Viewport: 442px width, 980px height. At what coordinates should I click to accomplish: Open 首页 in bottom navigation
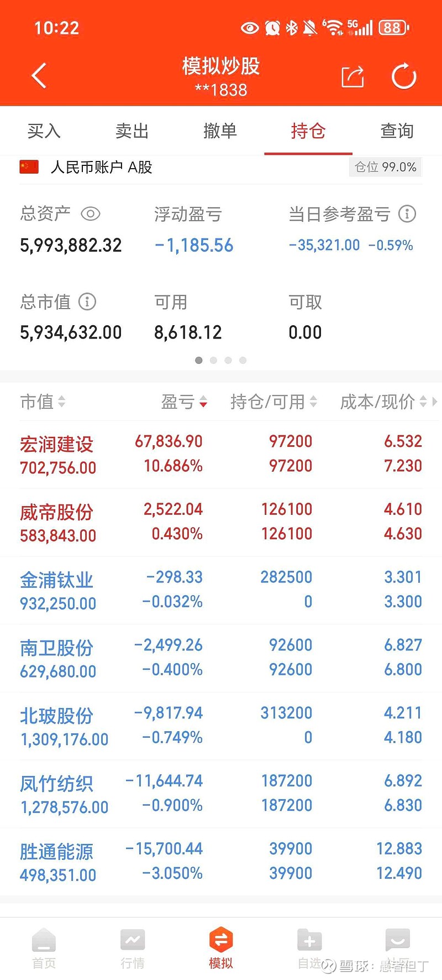(44, 948)
